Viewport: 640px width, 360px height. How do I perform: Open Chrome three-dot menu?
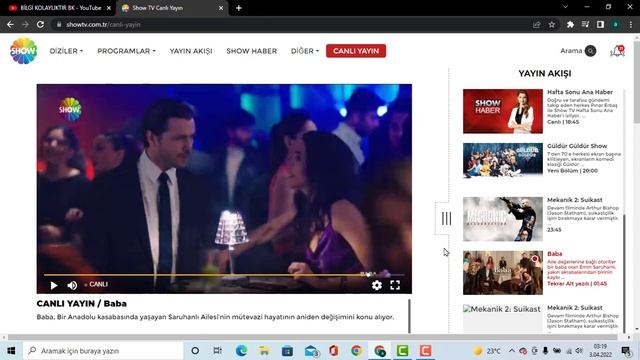coord(631,24)
